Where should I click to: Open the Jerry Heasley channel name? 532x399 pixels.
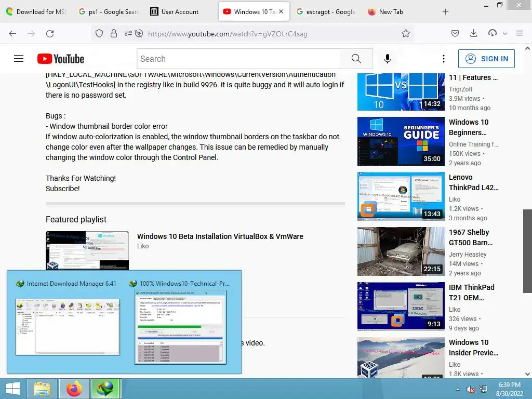(468, 254)
